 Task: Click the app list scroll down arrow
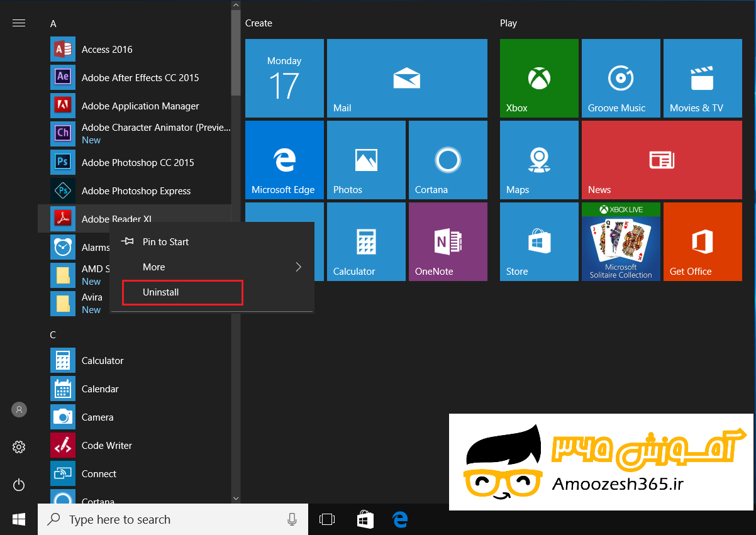(236, 498)
